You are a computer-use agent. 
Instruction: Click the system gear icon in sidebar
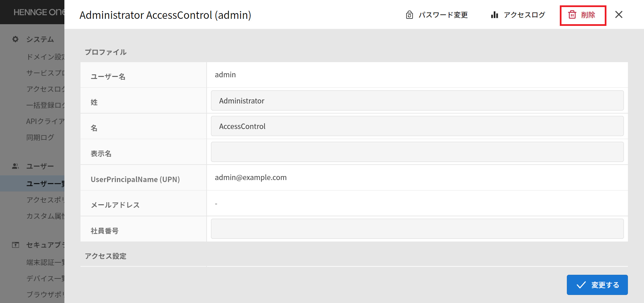pyautogui.click(x=15, y=39)
